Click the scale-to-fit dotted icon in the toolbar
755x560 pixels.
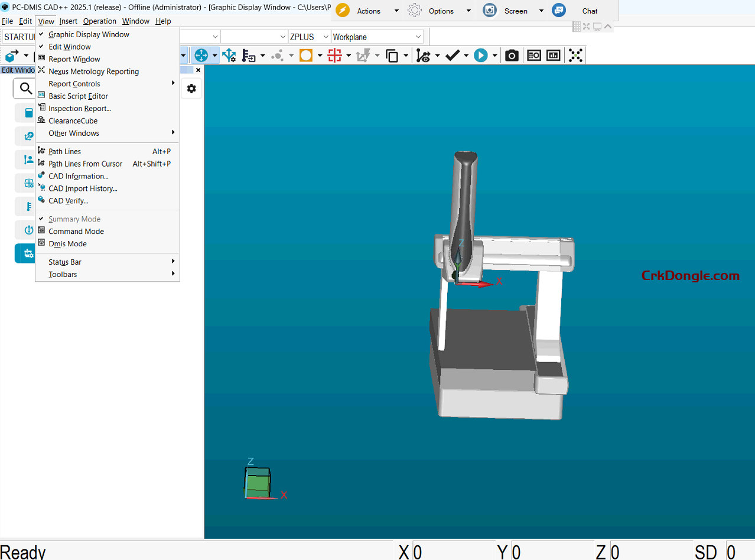(575, 55)
